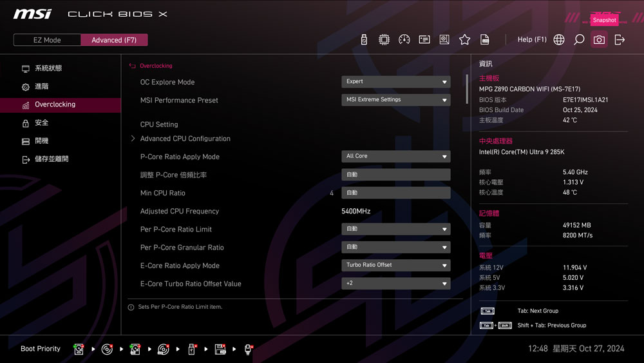Click the Shift + Tab: Previous Group hint

[x=552, y=325]
